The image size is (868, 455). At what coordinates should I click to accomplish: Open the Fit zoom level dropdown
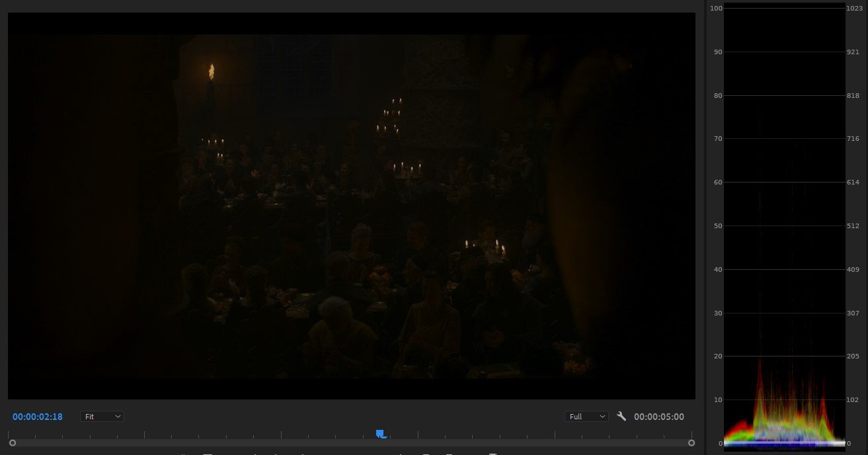coord(102,417)
